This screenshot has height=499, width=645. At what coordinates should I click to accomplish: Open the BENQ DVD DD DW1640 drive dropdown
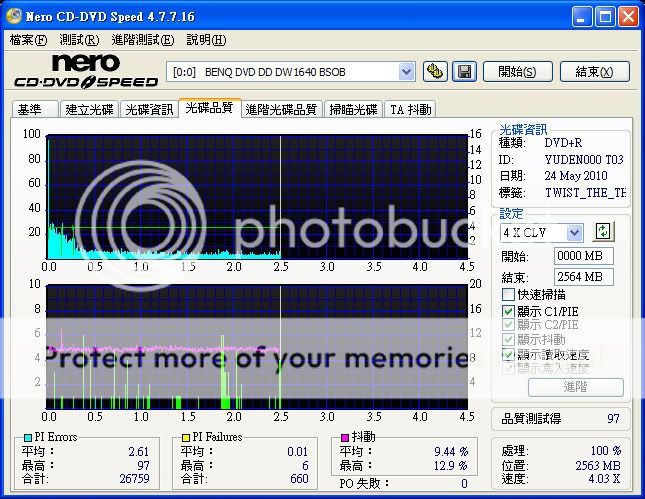pyautogui.click(x=406, y=72)
